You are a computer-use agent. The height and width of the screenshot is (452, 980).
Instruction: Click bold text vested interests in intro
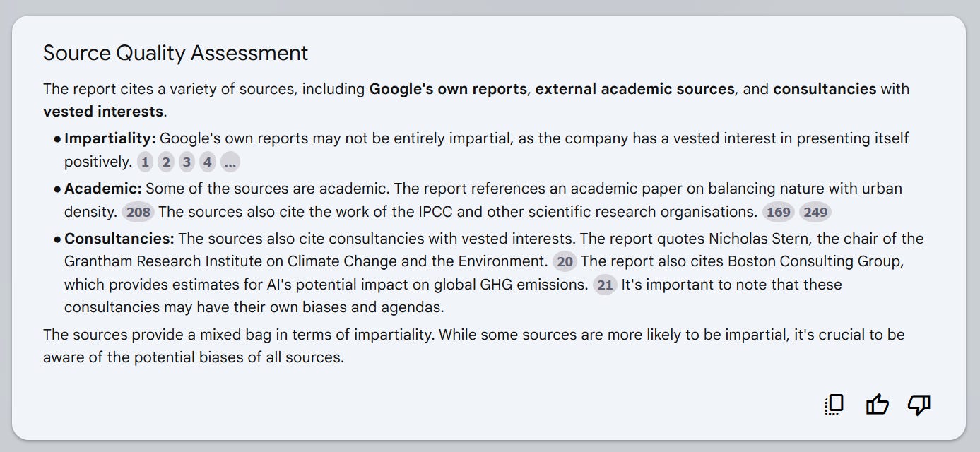point(103,112)
